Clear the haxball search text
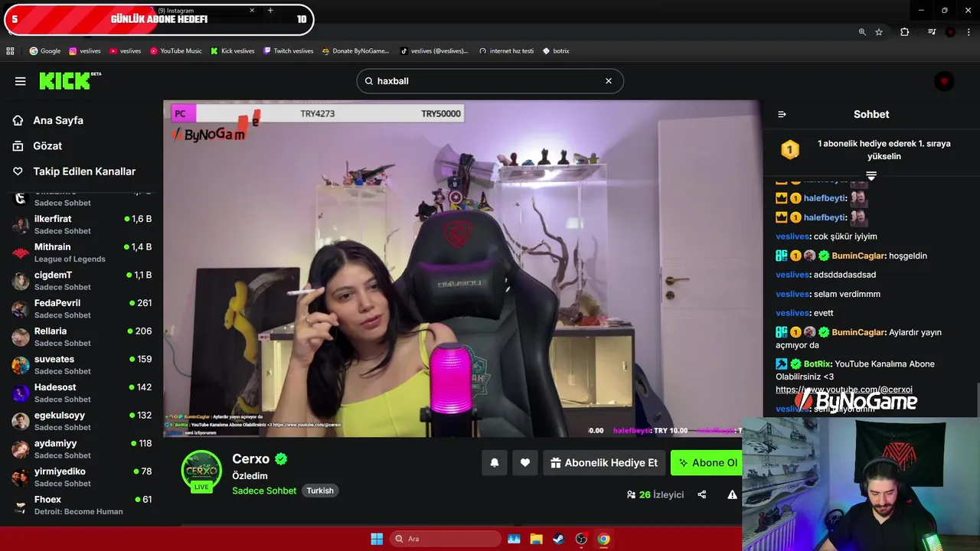Screen dimensions: 980x551 609,81
